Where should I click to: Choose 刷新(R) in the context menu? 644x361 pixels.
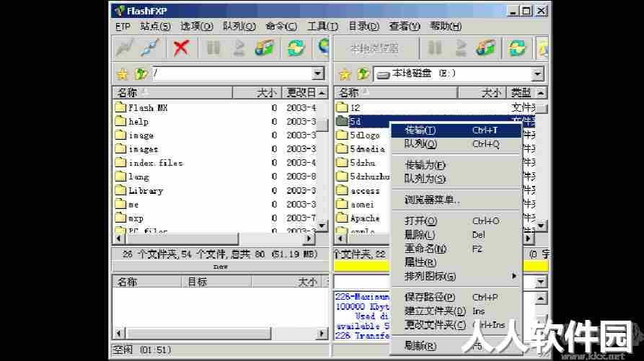(456, 346)
